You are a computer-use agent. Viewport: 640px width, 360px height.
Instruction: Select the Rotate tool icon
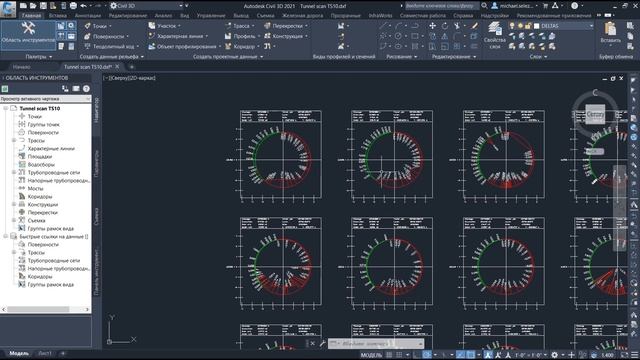[444, 26]
